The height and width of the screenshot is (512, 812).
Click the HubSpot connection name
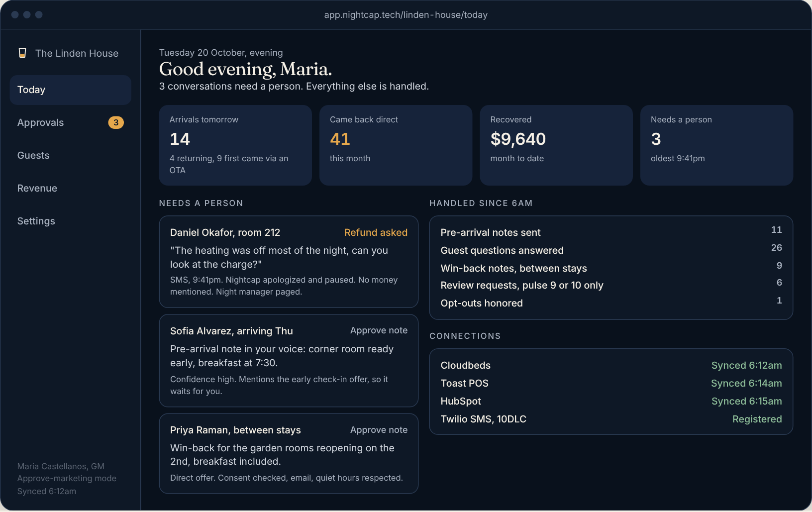coord(461,401)
